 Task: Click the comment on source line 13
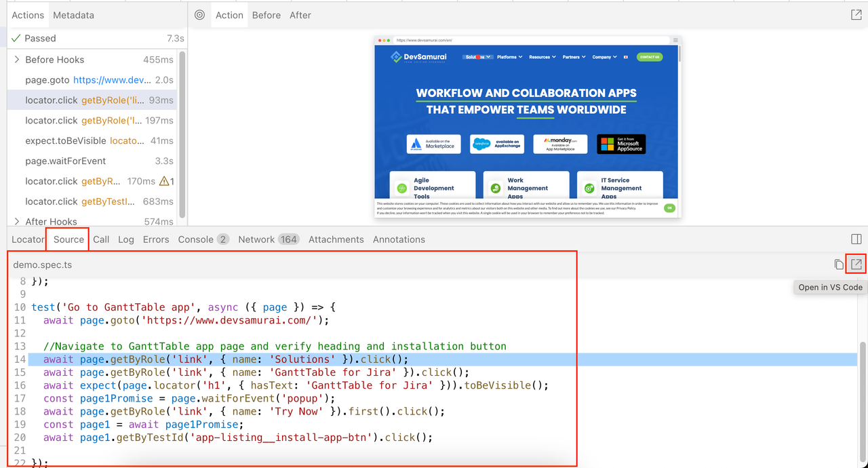[x=275, y=347]
